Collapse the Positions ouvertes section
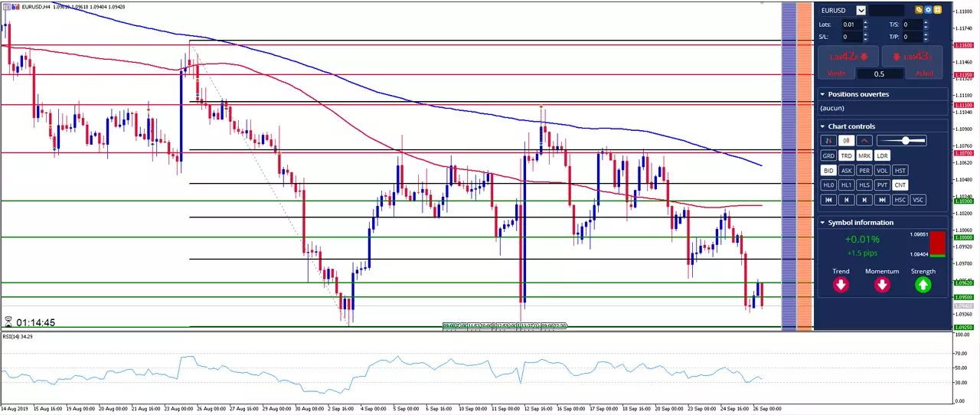The height and width of the screenshot is (415, 980). [822, 94]
